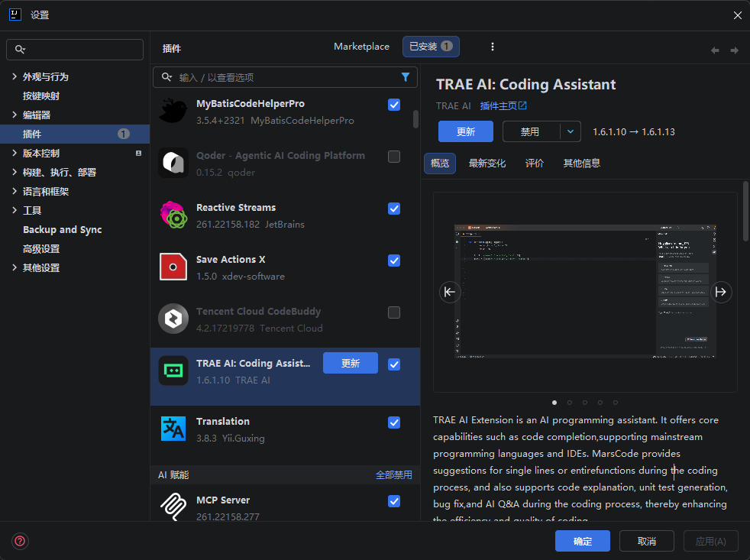Jump to third screenshot carousel dot

585,403
